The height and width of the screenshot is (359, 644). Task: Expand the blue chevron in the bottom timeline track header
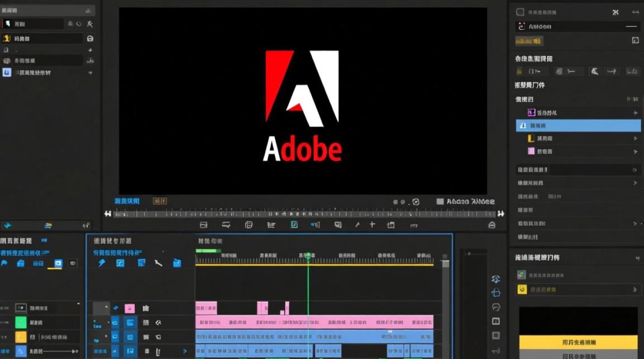click(185, 351)
